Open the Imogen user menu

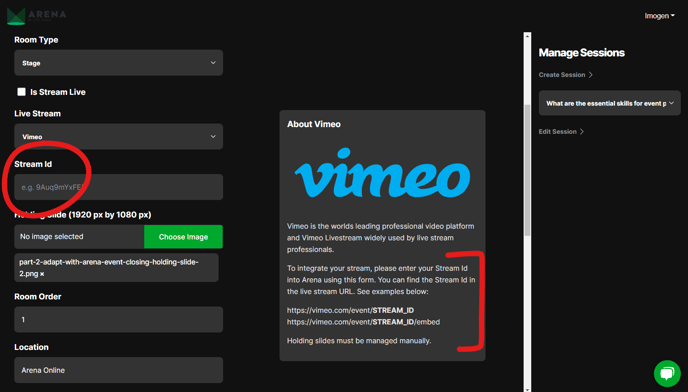pyautogui.click(x=659, y=16)
